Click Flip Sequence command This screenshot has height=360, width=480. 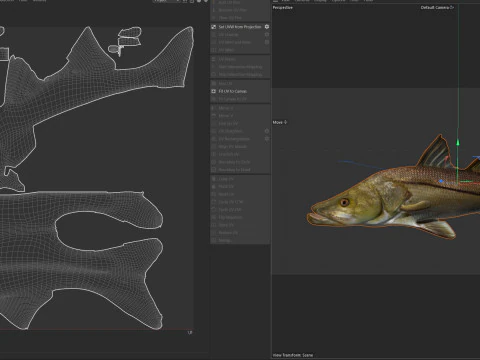pos(227,217)
